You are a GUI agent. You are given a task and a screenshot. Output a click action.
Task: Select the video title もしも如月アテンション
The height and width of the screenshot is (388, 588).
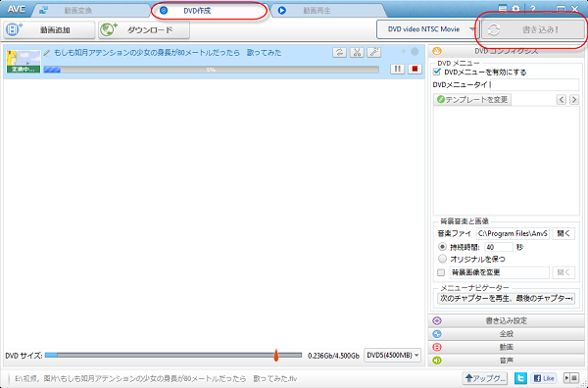click(x=168, y=53)
